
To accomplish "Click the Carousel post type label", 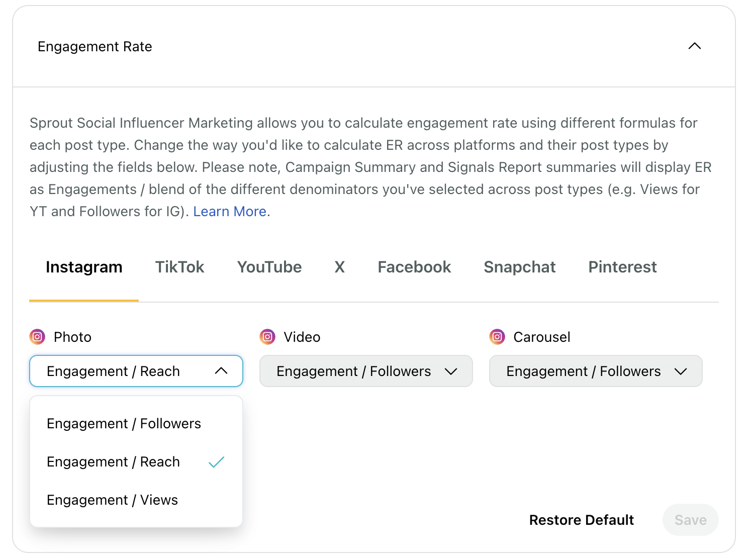I will click(x=542, y=337).
